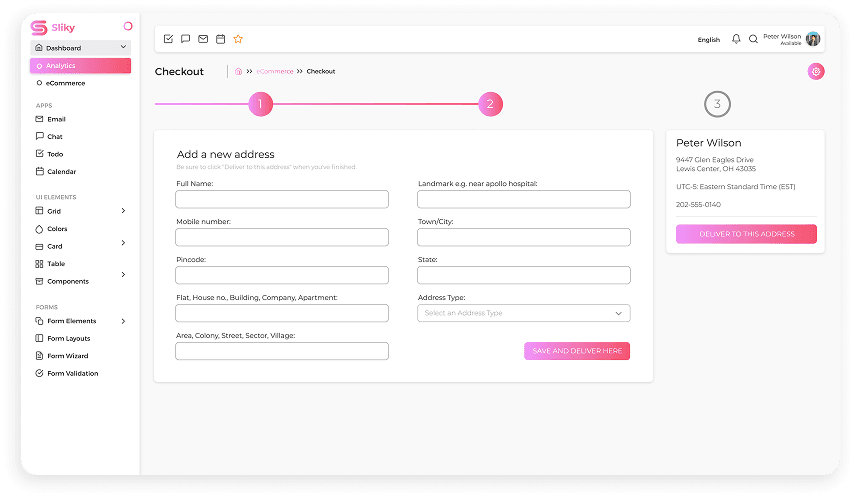Image resolution: width=855 pixels, height=498 pixels.
Task: Open Form Wizard from the sidebar
Action: tap(67, 356)
